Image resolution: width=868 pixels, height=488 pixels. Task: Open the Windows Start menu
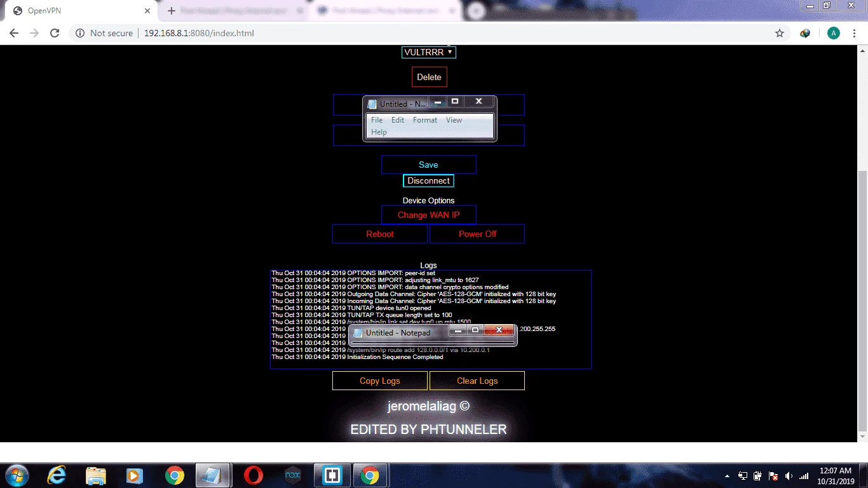click(17, 475)
